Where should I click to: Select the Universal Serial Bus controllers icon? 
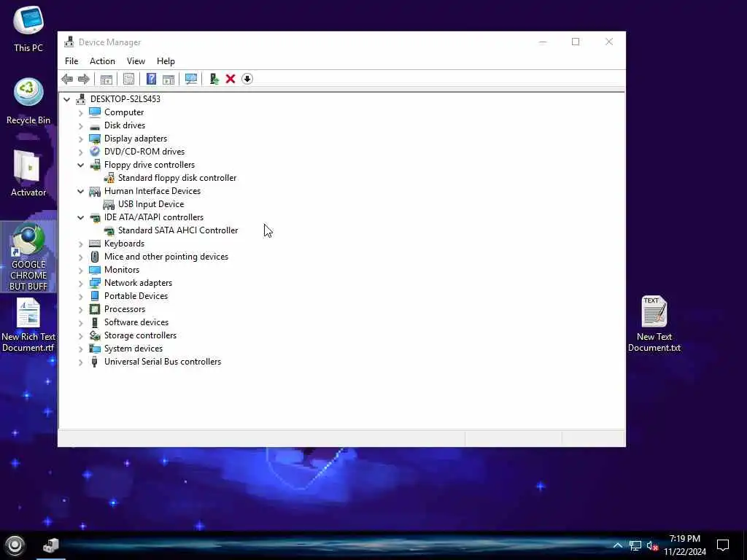[x=95, y=362]
